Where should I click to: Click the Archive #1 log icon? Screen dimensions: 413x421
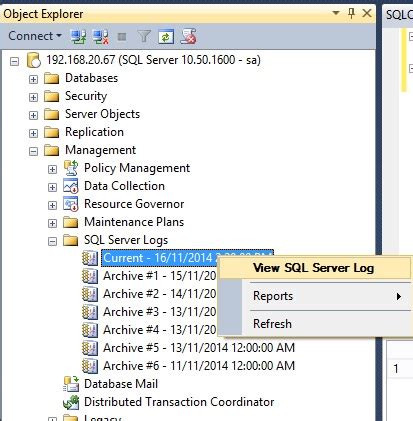coord(90,276)
